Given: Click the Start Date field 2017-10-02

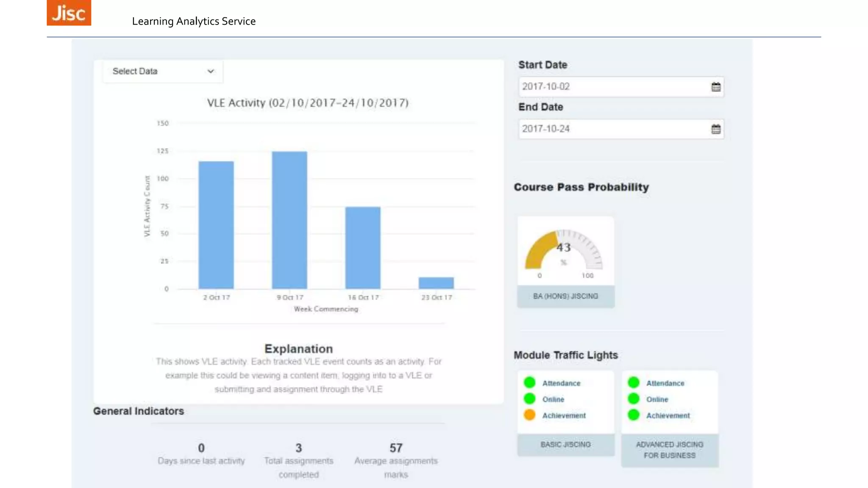Looking at the screenshot, I should click(621, 87).
